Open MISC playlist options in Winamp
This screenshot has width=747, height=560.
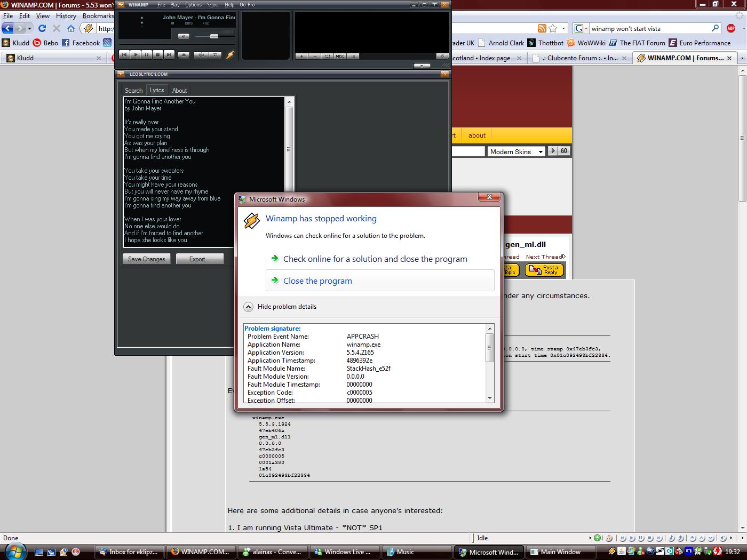[340, 56]
